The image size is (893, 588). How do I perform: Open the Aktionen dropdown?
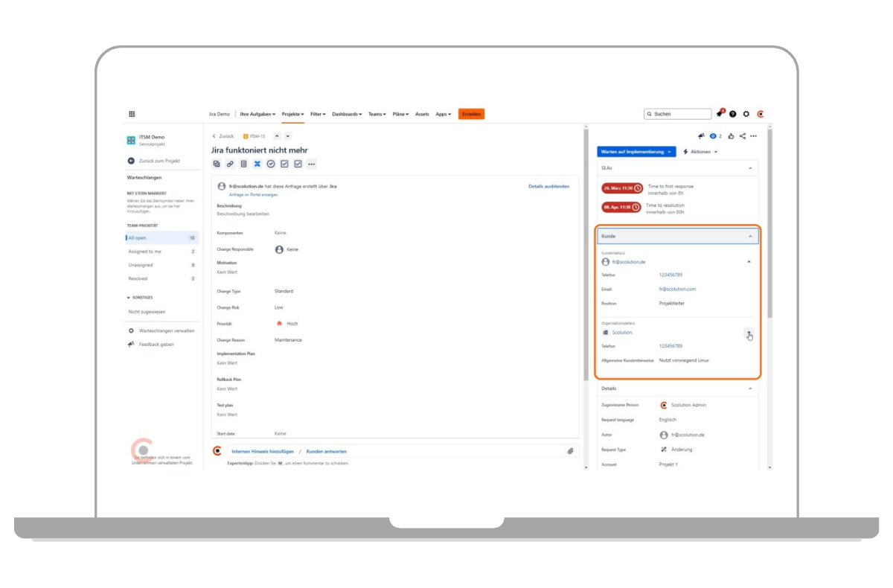point(700,151)
